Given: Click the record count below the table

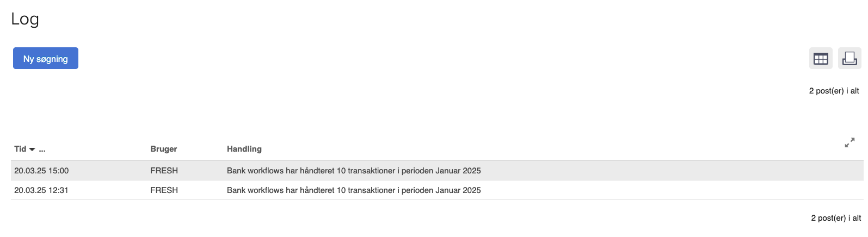Looking at the screenshot, I should pyautogui.click(x=836, y=218).
